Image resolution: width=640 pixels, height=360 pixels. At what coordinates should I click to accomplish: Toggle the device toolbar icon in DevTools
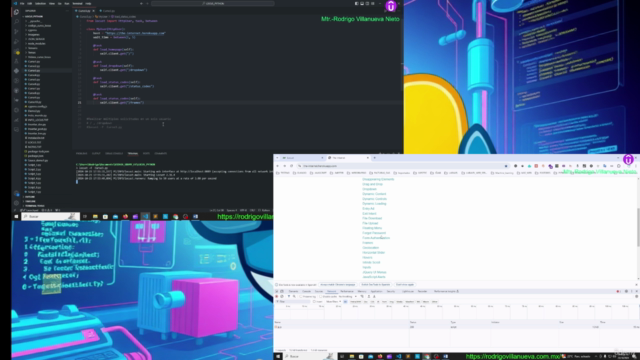click(282, 291)
